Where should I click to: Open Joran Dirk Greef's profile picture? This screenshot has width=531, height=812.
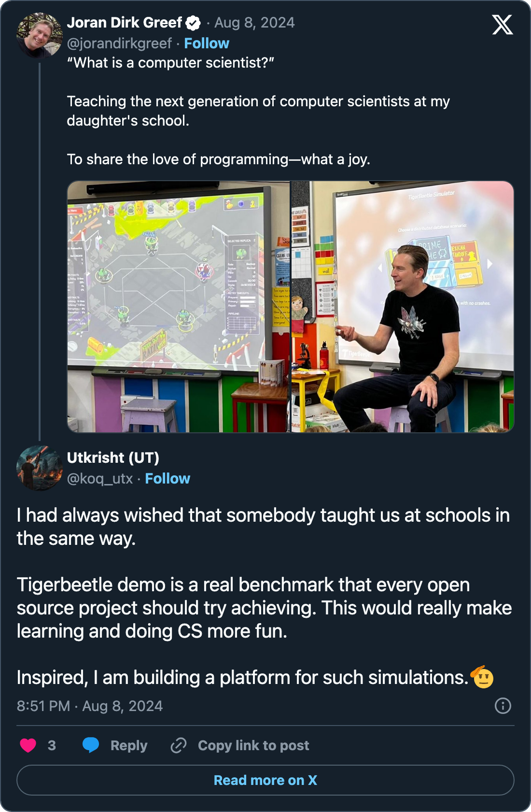[x=40, y=35]
